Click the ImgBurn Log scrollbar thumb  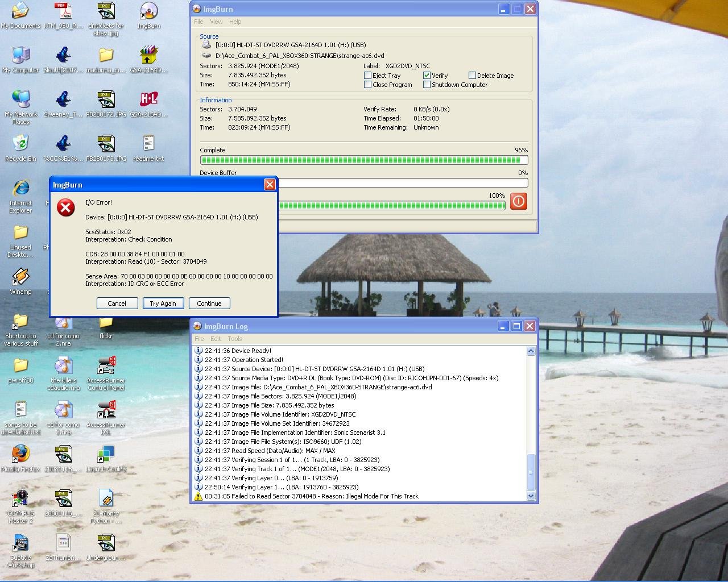[531, 472]
